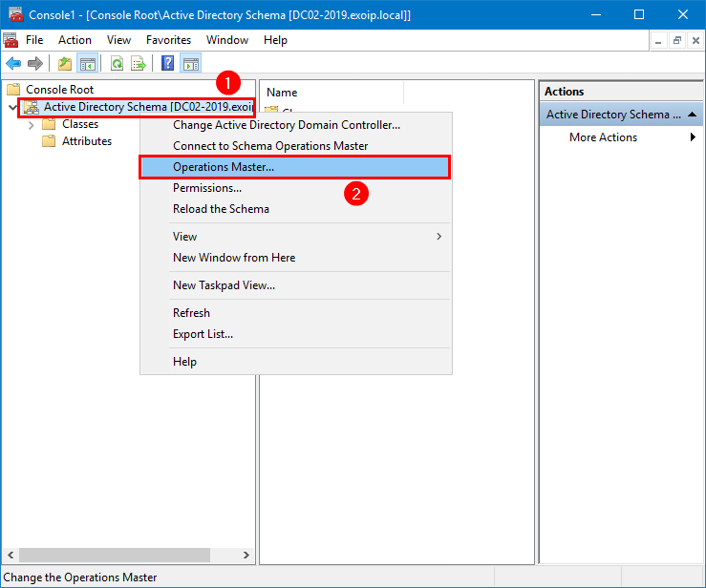Expand the Classes tree node

pyautogui.click(x=31, y=125)
